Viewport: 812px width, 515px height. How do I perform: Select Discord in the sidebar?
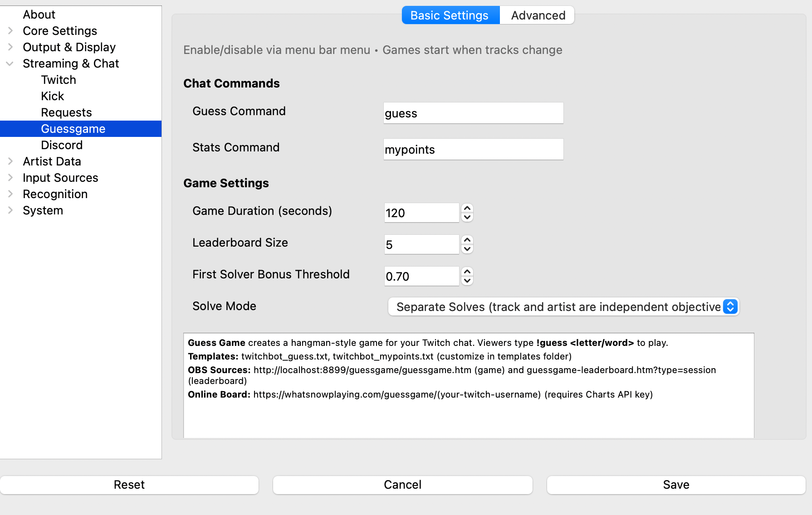click(62, 145)
